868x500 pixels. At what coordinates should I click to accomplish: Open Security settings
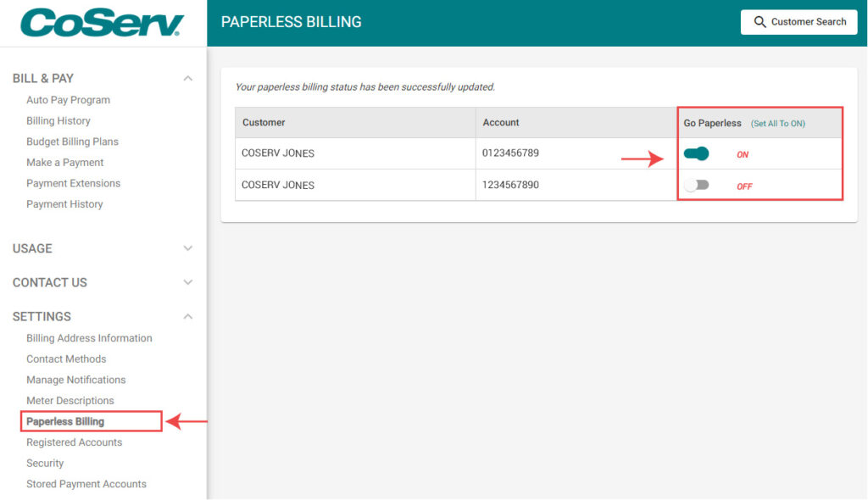pyautogui.click(x=44, y=463)
